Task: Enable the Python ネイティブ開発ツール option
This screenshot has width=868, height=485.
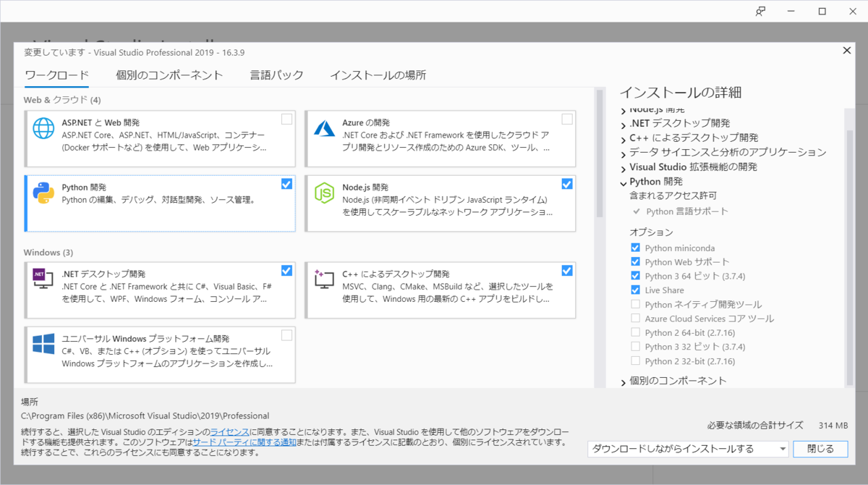Action: 634,304
